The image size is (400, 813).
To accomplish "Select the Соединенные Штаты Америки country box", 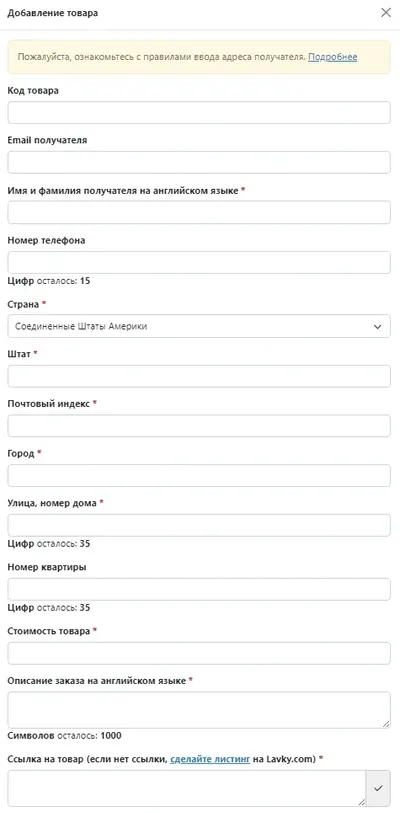I will pos(199,326).
